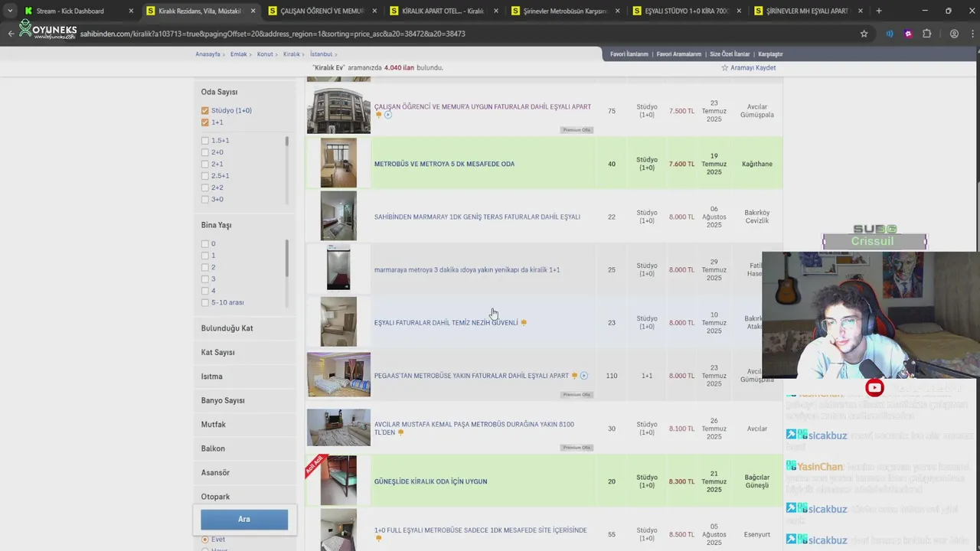Open thumbnail of SAHİBİNDEN MARMARAY listing
Image resolution: width=980 pixels, height=551 pixels.
pyautogui.click(x=338, y=217)
